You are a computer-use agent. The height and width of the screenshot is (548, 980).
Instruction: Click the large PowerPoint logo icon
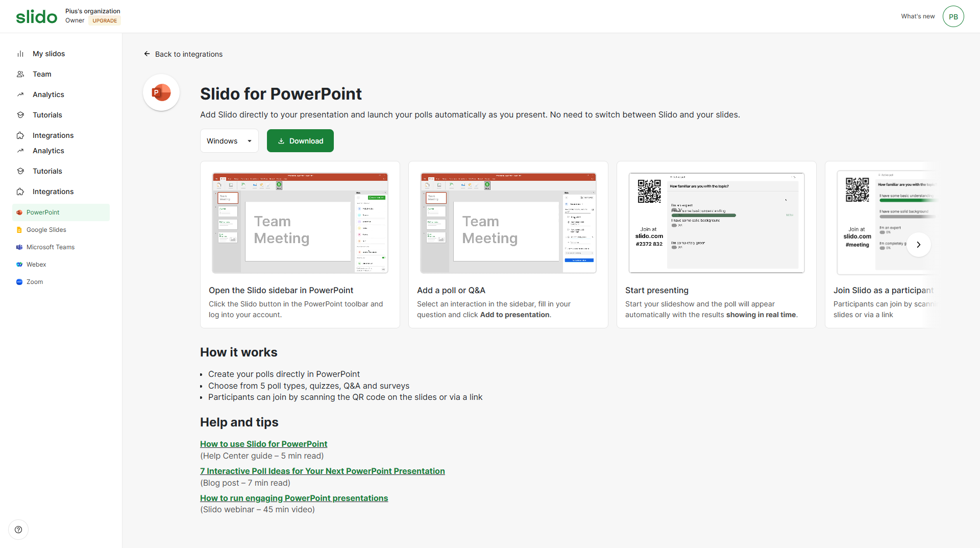point(161,93)
